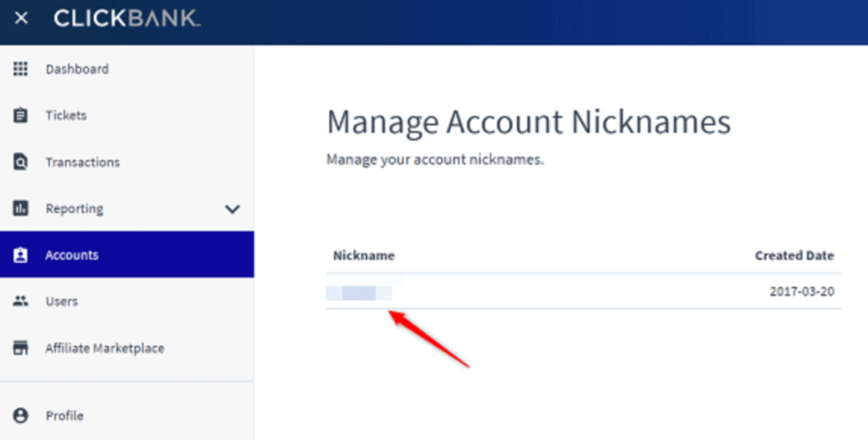Click the Nickname column header
The image size is (868, 440).
364,255
